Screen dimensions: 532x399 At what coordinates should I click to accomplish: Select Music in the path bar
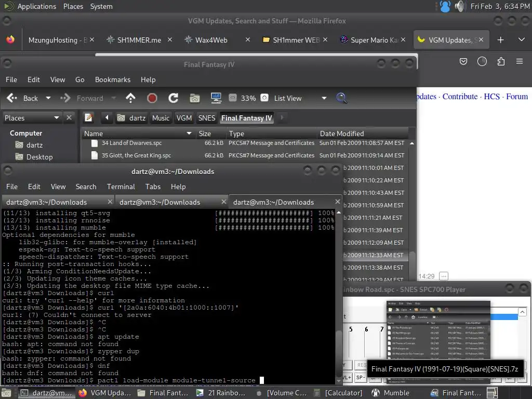click(161, 118)
